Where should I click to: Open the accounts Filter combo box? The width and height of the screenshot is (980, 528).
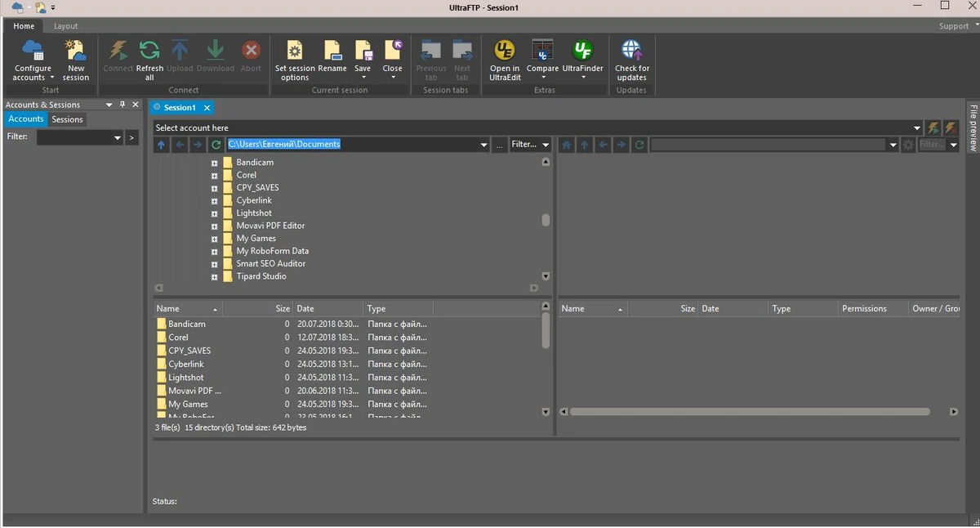point(79,137)
